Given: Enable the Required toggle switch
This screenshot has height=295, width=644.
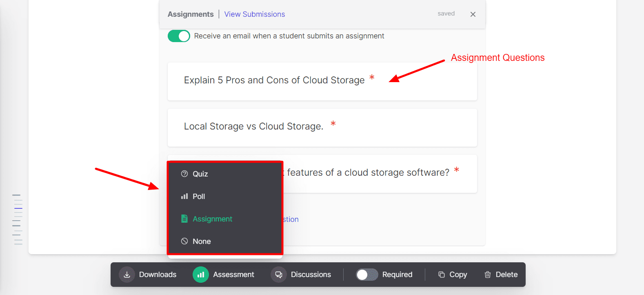Looking at the screenshot, I should click(x=366, y=275).
